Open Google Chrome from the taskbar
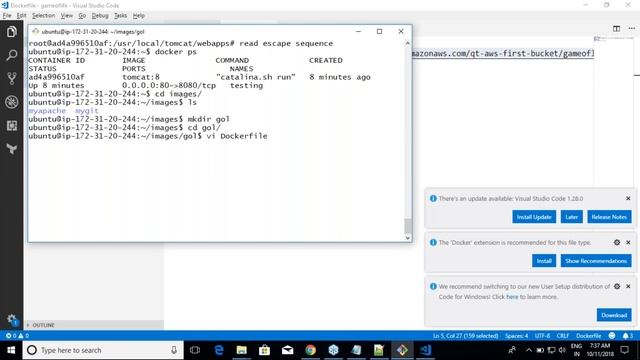Screen dimensions: 640x360 (310, 350)
